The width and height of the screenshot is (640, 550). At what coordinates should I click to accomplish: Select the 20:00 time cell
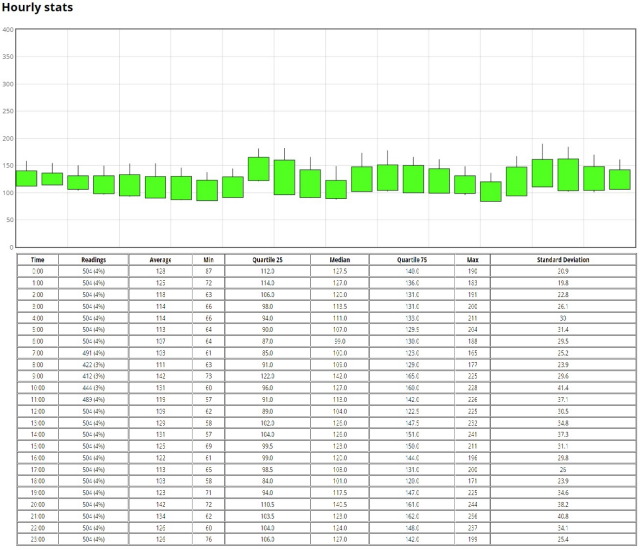pos(38,504)
